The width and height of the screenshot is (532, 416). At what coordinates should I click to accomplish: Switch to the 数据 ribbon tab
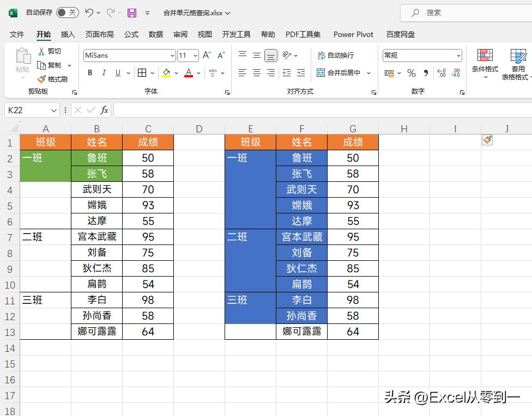(x=155, y=34)
